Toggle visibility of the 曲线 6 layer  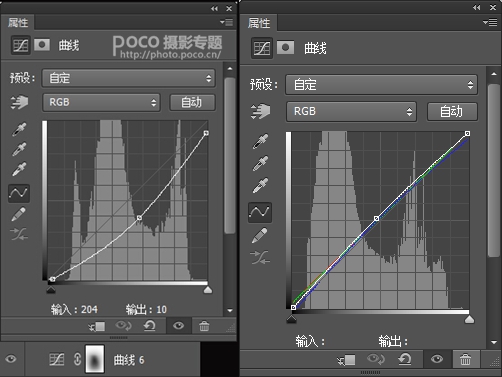pyautogui.click(x=11, y=359)
